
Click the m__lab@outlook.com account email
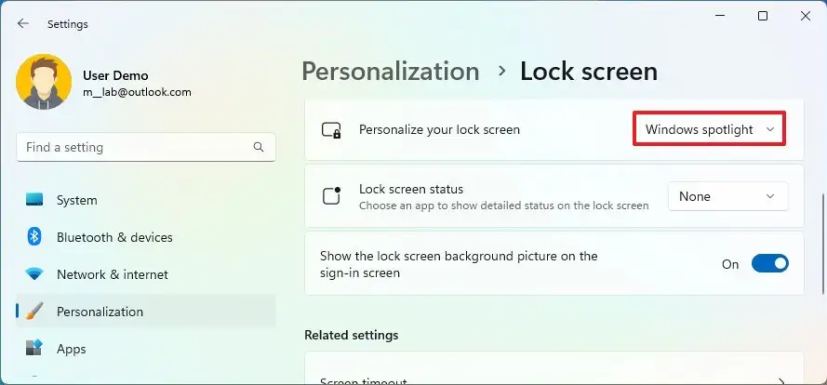point(137,92)
